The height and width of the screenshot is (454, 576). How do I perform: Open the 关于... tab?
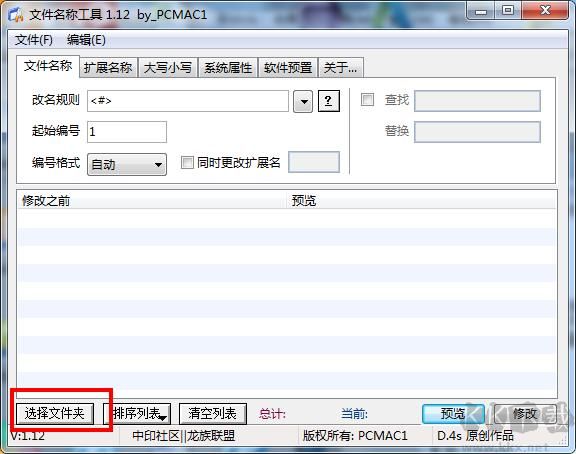click(x=341, y=68)
